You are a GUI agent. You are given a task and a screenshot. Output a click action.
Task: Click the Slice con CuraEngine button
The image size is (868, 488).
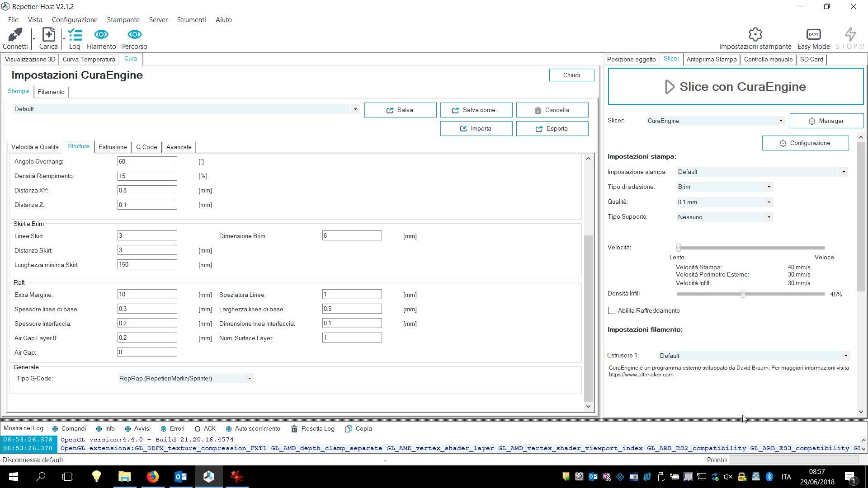pyautogui.click(x=735, y=87)
